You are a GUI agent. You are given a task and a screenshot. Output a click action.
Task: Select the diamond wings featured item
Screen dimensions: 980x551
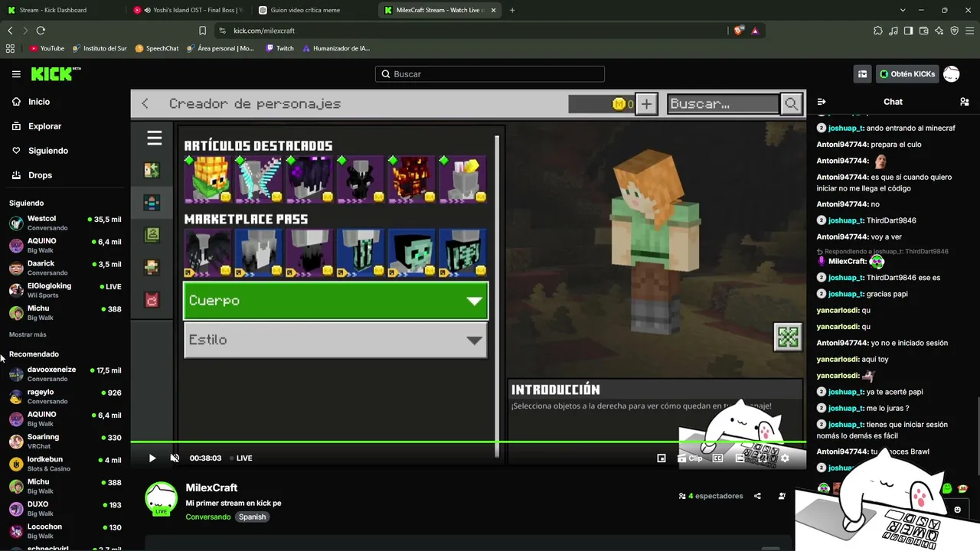259,179
